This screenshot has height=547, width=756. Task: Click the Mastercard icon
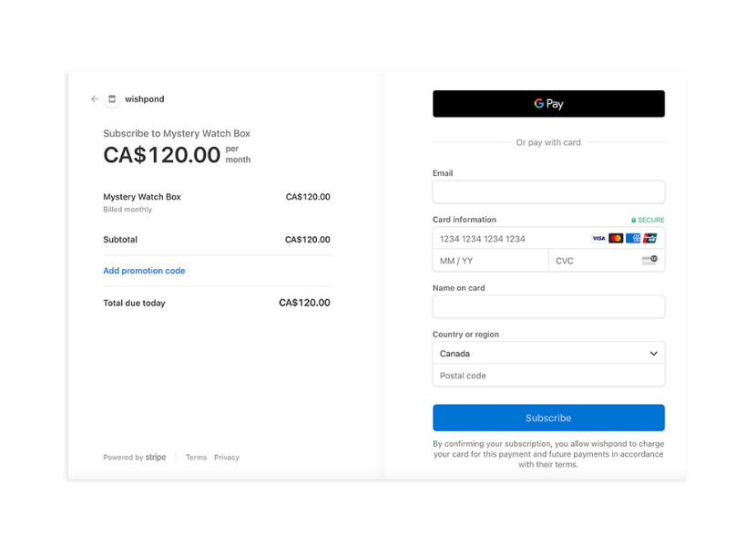[616, 239]
